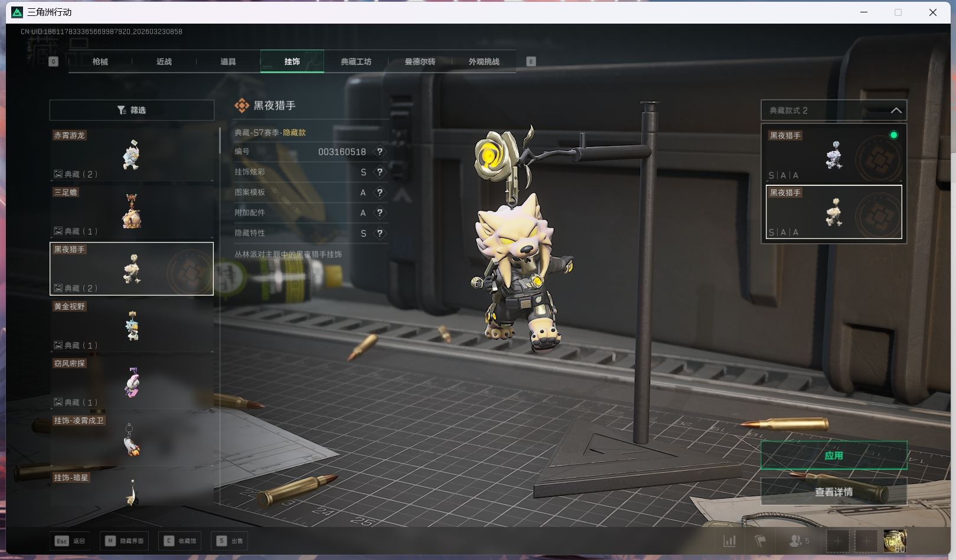Screen dimensions: 956x560
Task: Click the question mark next to 挂饰炫彩
Action: click(x=380, y=172)
